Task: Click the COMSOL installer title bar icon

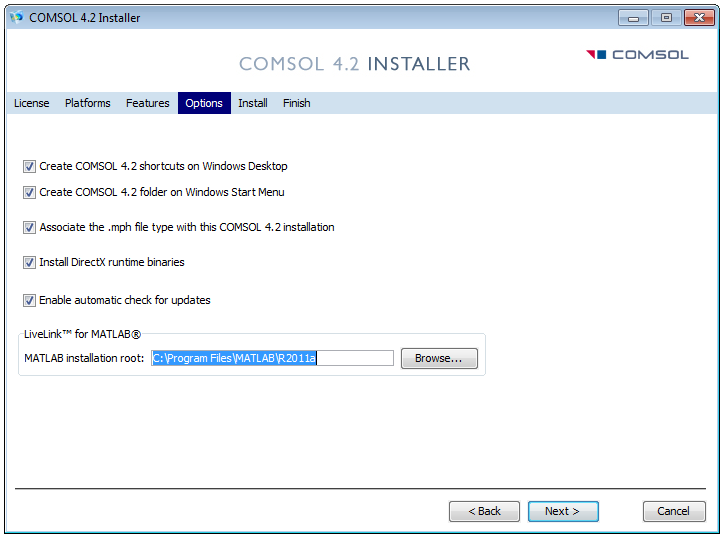Action: 17,18
